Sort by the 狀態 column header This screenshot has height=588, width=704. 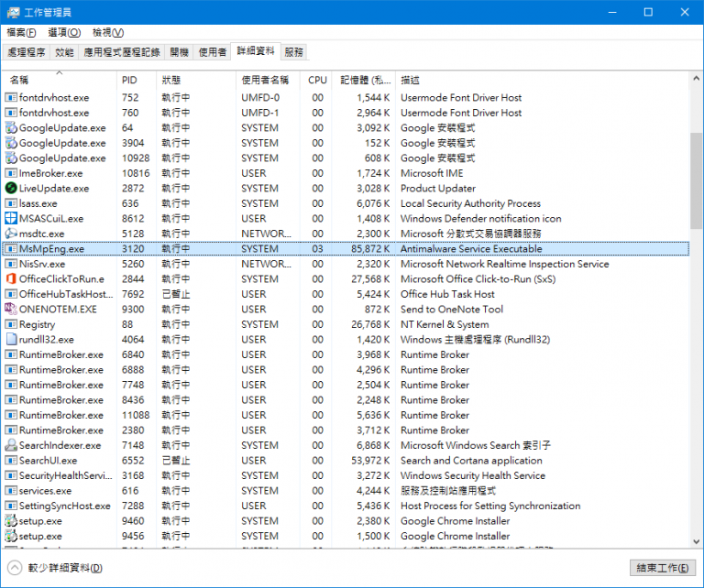tap(196, 80)
